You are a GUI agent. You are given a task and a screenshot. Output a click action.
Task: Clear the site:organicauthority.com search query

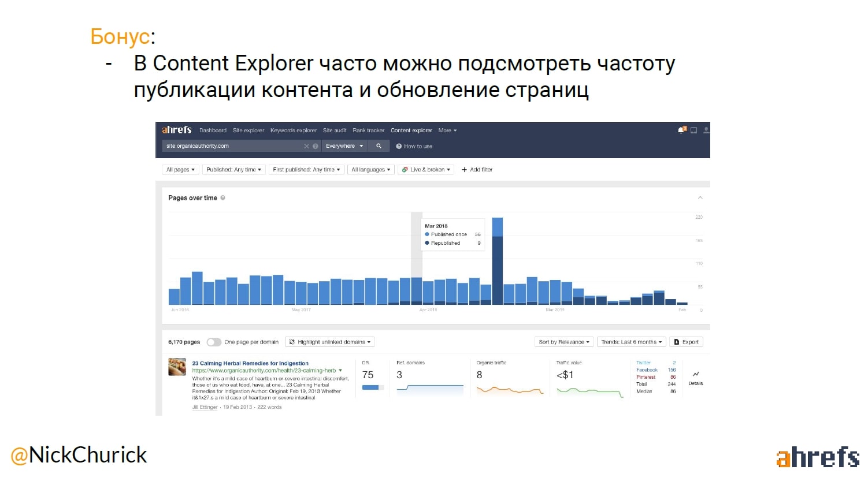tap(306, 146)
